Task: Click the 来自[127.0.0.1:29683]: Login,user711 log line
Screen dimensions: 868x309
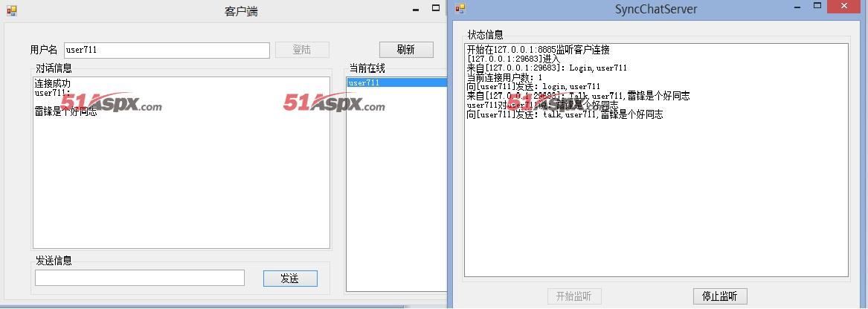Action: (x=547, y=68)
